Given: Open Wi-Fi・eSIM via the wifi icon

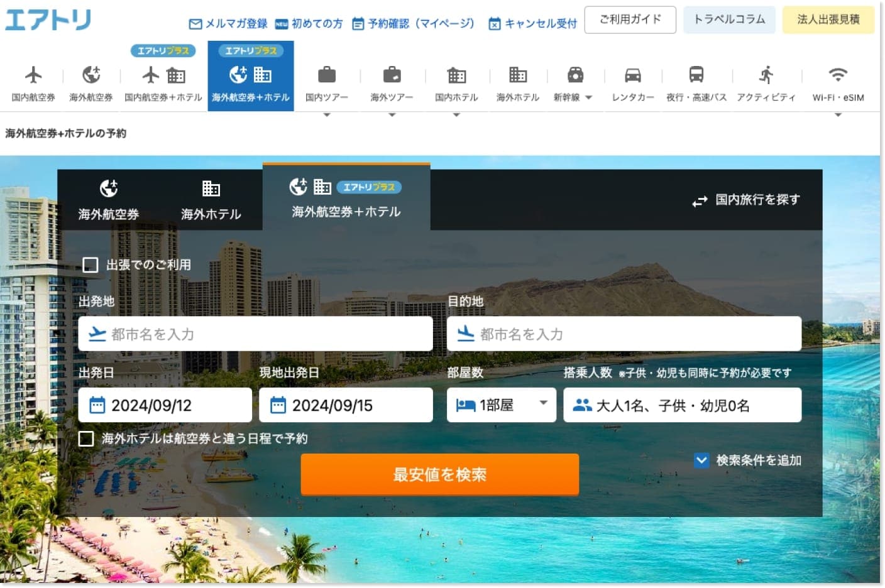Looking at the screenshot, I should pos(837,75).
